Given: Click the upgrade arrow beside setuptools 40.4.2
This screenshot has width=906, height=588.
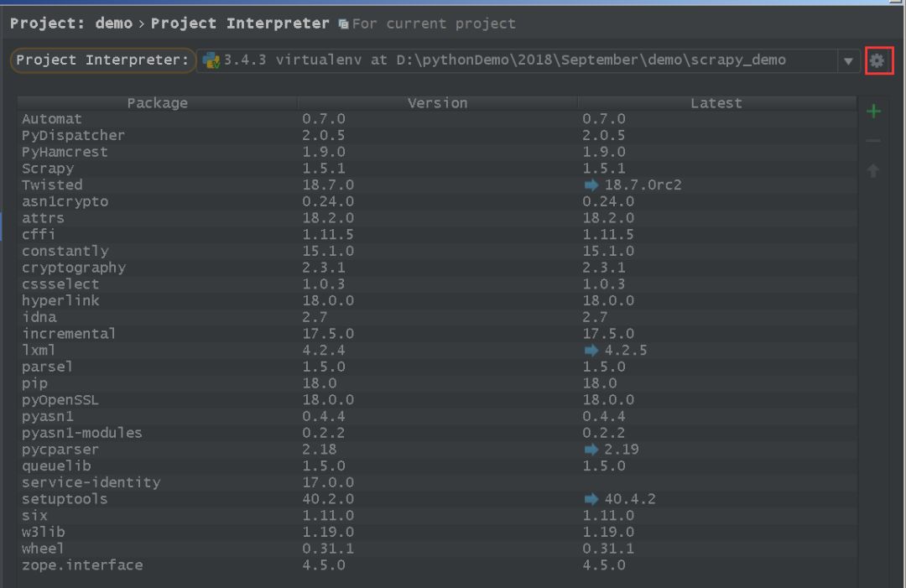Looking at the screenshot, I should 591,499.
